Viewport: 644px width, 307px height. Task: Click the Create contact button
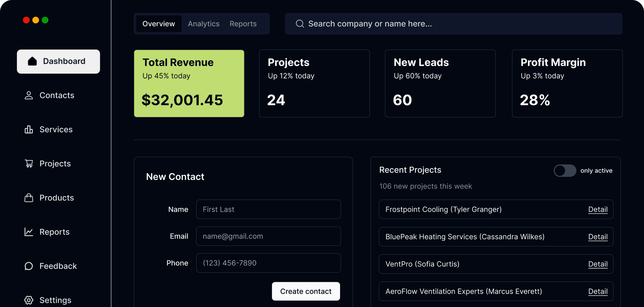pyautogui.click(x=306, y=291)
